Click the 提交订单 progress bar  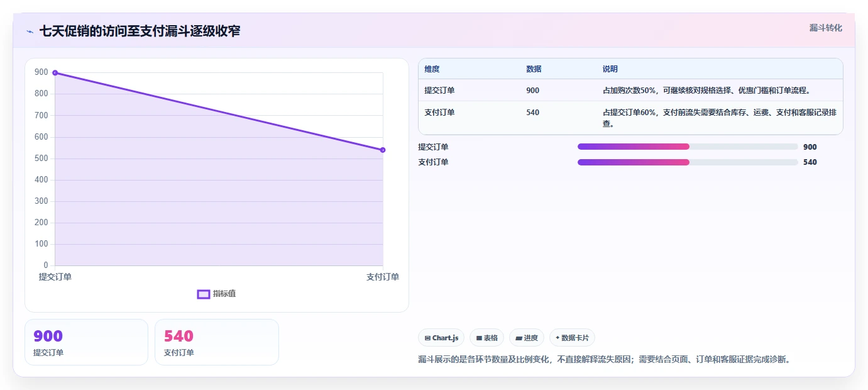(x=688, y=147)
